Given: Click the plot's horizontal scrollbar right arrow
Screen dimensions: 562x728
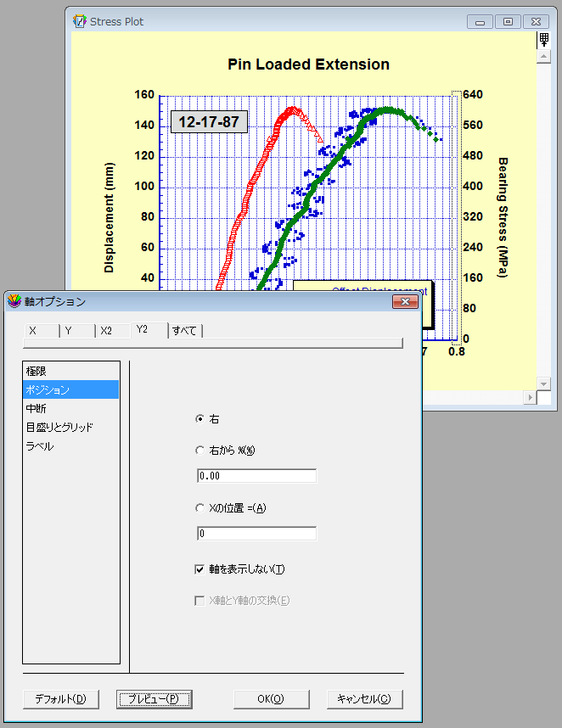Looking at the screenshot, I should click(x=530, y=397).
